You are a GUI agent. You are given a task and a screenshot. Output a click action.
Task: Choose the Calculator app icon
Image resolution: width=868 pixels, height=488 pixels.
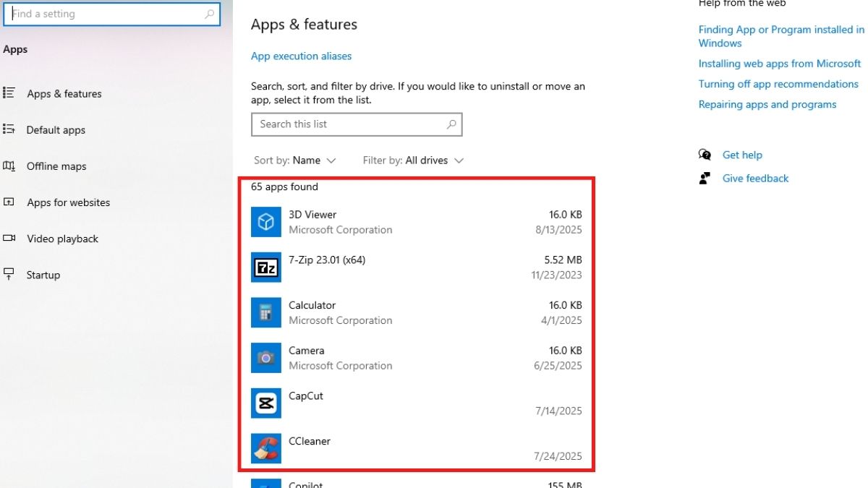266,312
